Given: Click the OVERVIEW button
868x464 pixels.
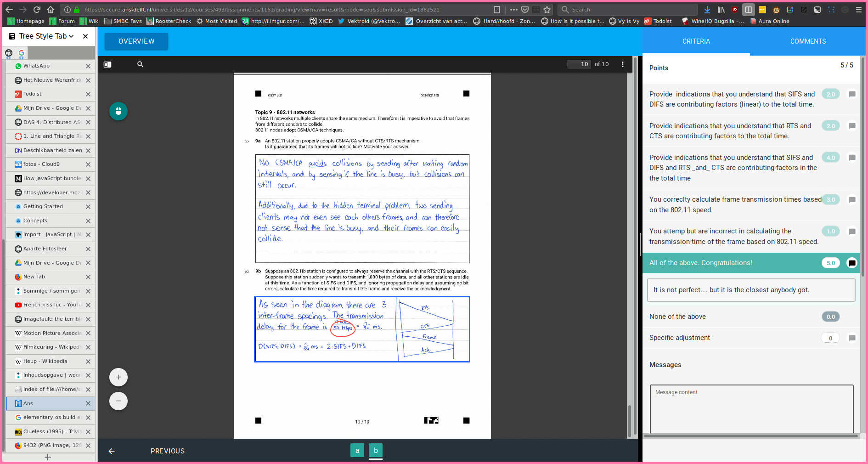Looking at the screenshot, I should tap(136, 41).
